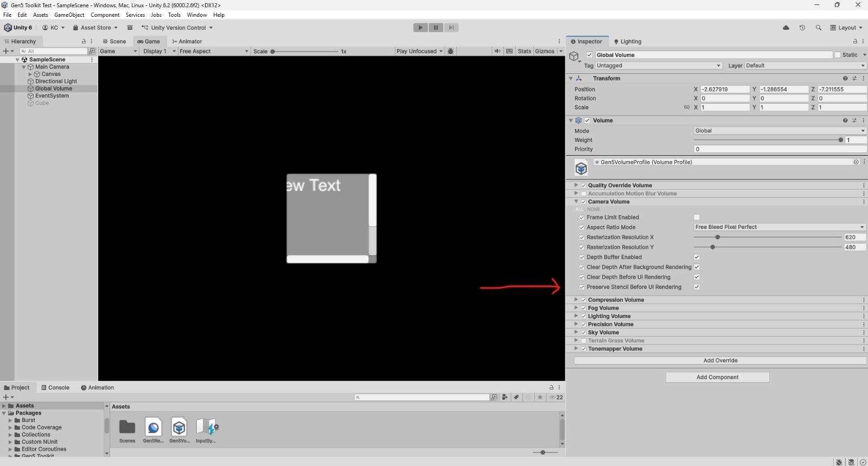Uncheck Depth Buffer Enabled value checkbox
The image size is (868, 466).
(x=697, y=257)
